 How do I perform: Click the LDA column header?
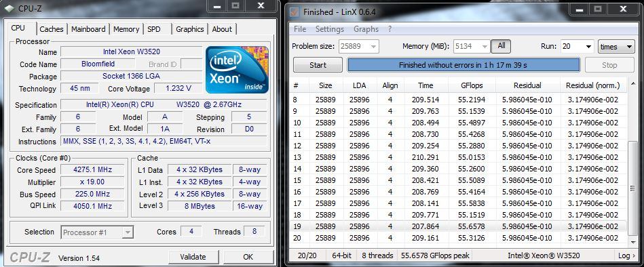360,85
